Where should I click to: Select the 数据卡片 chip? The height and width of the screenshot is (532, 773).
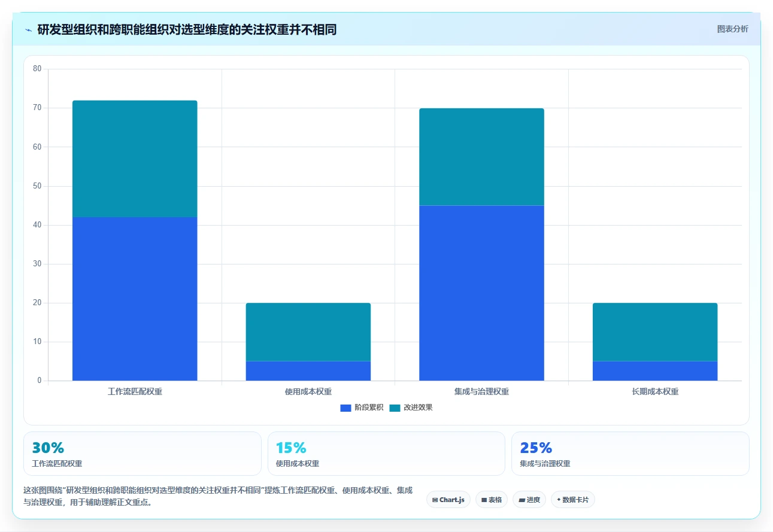point(573,500)
